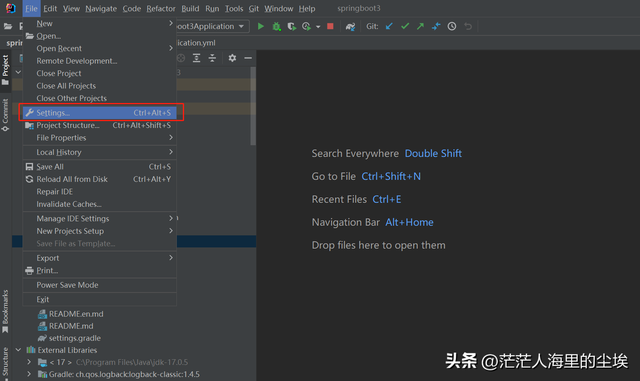The width and height of the screenshot is (640, 381).
Task: Choose Exit from File menu
Action: (100, 300)
